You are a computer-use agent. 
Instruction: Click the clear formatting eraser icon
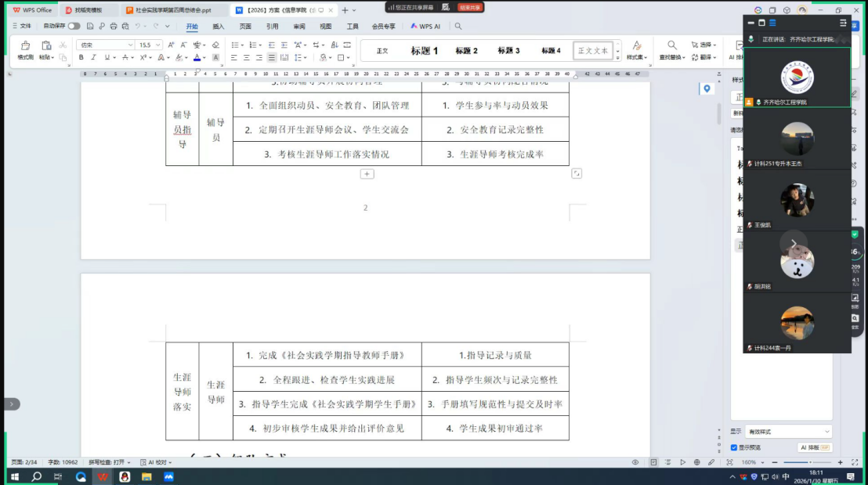(x=215, y=45)
